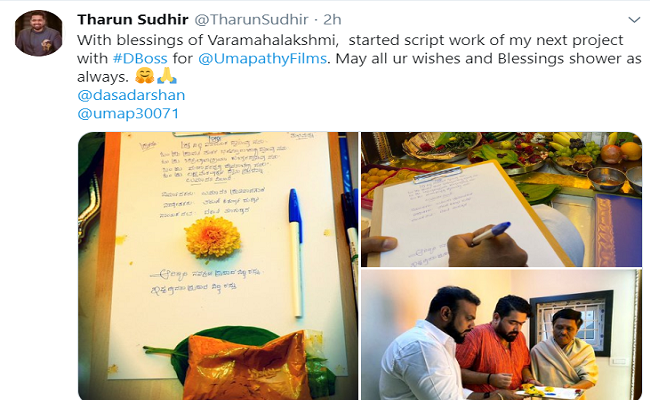Click the man in white shirt
Screen dimensions: 650x400
pyautogui.click(x=429, y=346)
